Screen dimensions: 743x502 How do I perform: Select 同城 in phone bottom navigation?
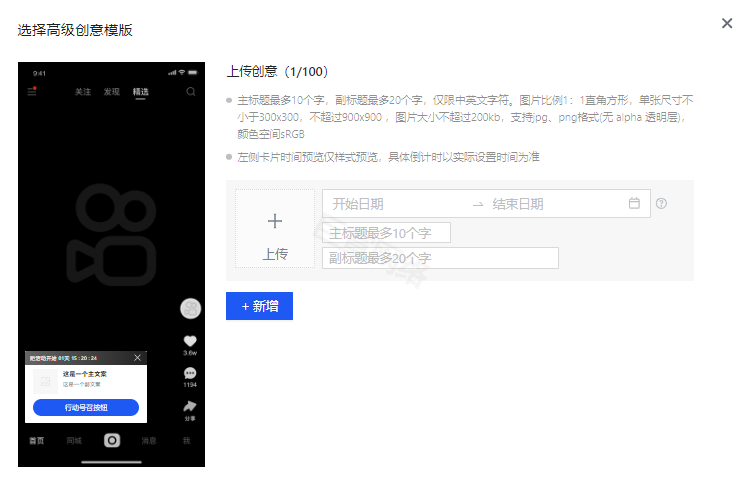click(74, 441)
